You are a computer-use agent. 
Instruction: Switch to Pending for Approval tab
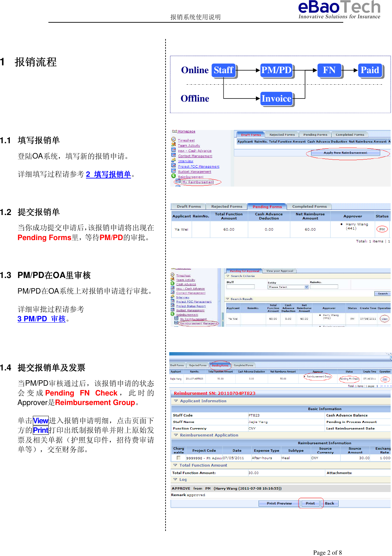coord(244,271)
